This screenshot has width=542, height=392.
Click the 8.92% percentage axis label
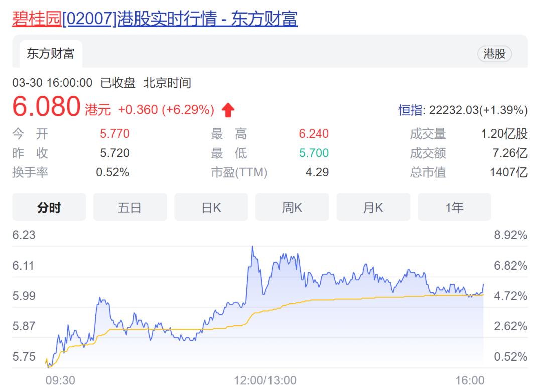pyautogui.click(x=510, y=235)
